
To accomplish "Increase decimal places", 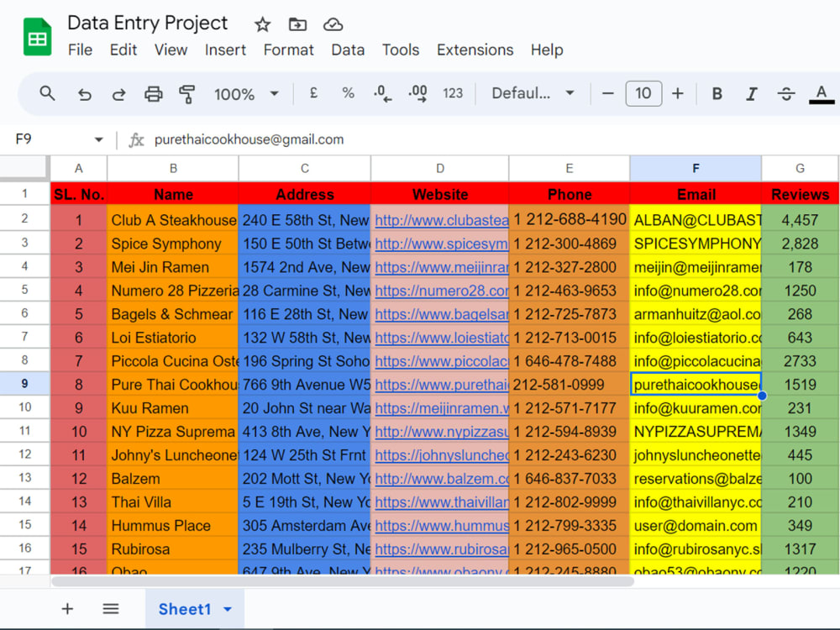I will tap(417, 94).
